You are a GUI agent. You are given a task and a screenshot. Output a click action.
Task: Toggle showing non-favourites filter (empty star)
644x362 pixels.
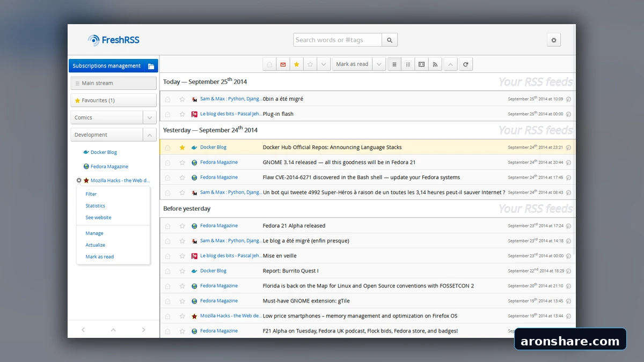pyautogui.click(x=310, y=64)
